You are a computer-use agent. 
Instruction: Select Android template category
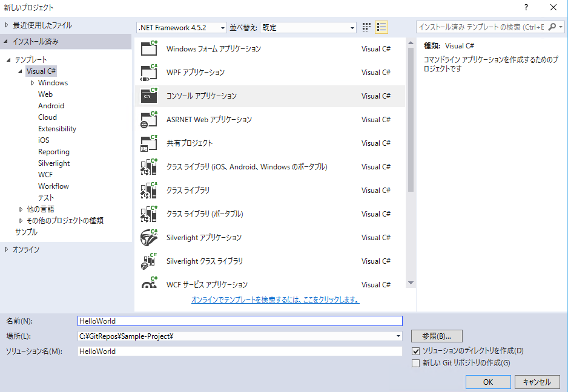point(51,106)
